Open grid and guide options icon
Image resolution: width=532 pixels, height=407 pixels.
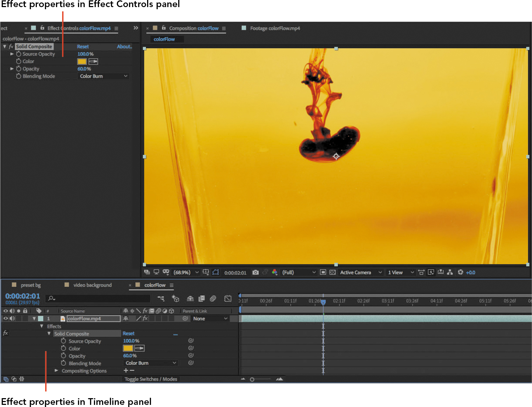206,272
